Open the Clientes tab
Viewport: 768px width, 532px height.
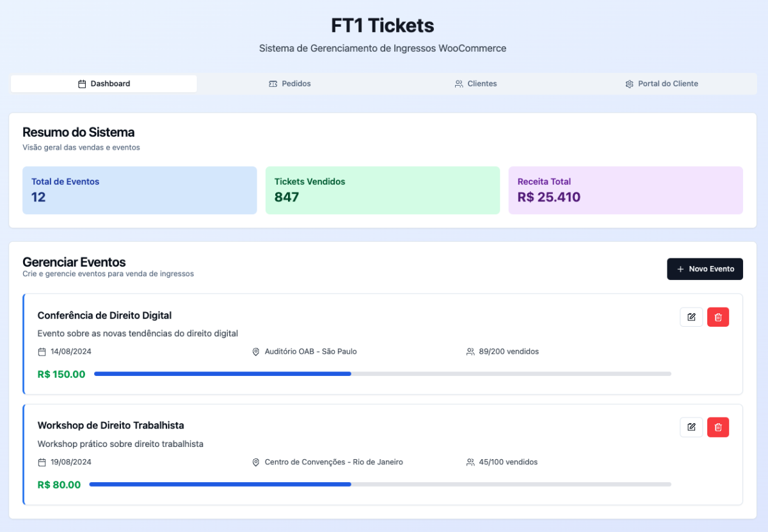click(476, 84)
